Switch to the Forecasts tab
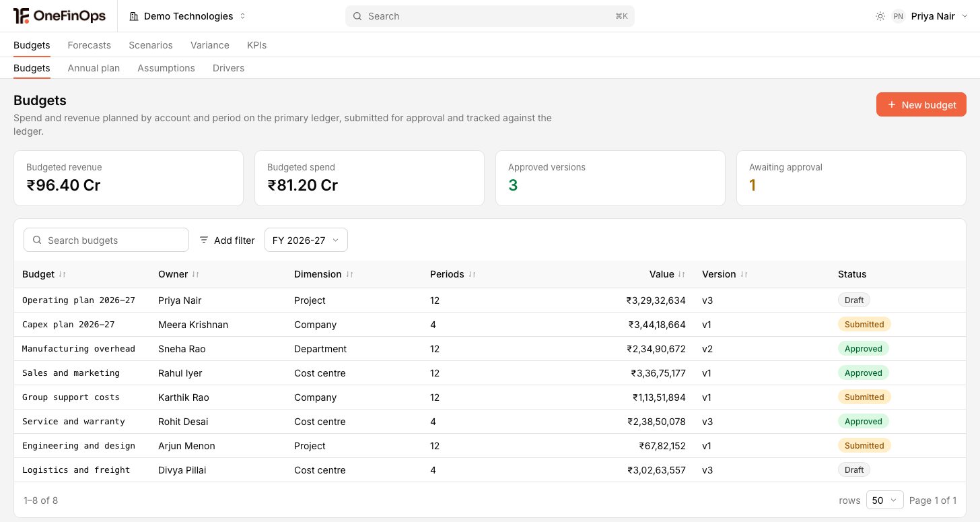Image resolution: width=980 pixels, height=522 pixels. (90, 45)
